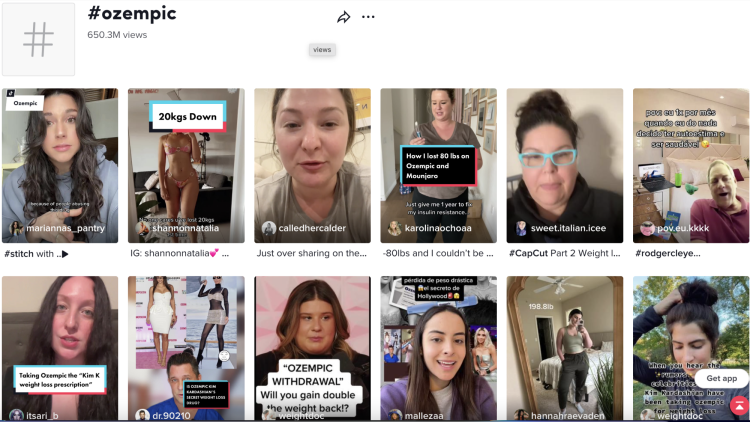Click itsari_b profile avatar
Screen dimensions: 750x422
coord(17,415)
